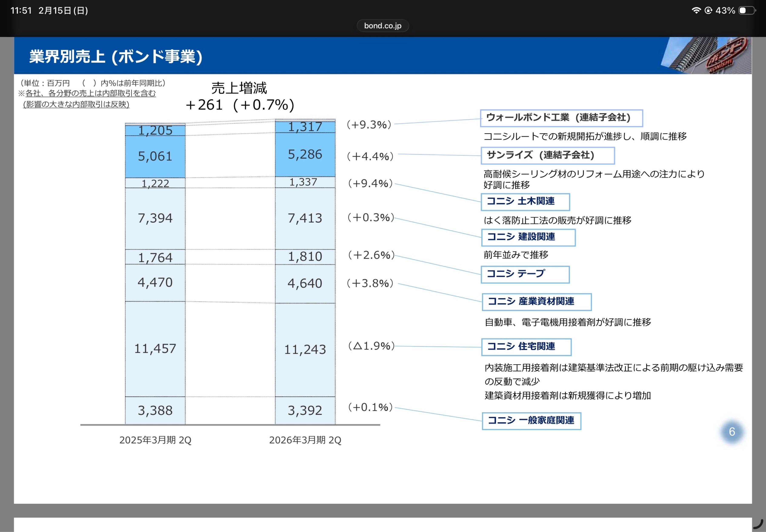Image resolution: width=766 pixels, height=532 pixels.
Task: Click the 5,286 bright blue bar segment
Action: (x=305, y=155)
